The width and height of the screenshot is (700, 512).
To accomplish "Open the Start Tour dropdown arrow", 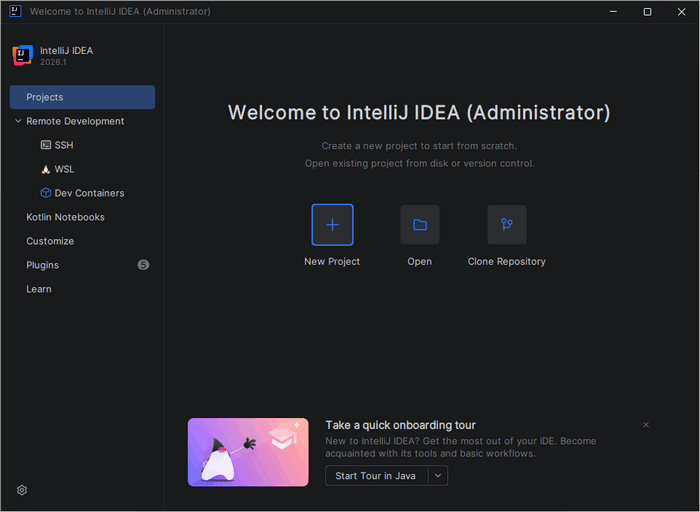I will coord(437,476).
